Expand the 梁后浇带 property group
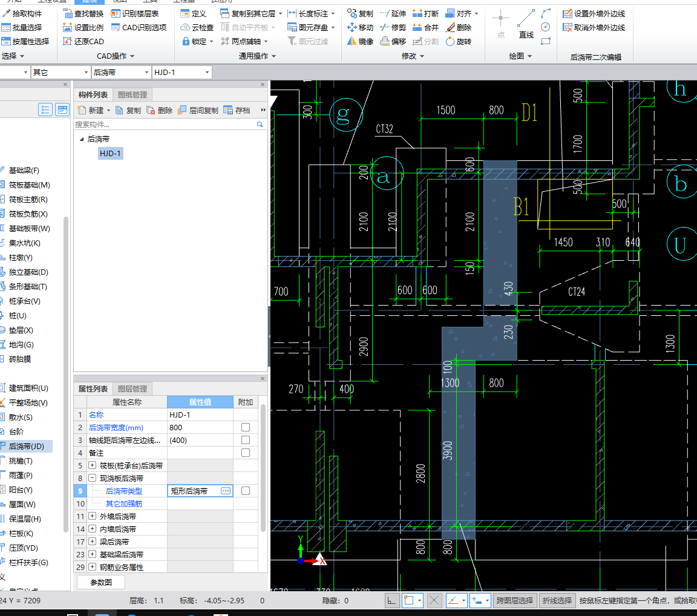This screenshot has width=697, height=616. (x=93, y=542)
